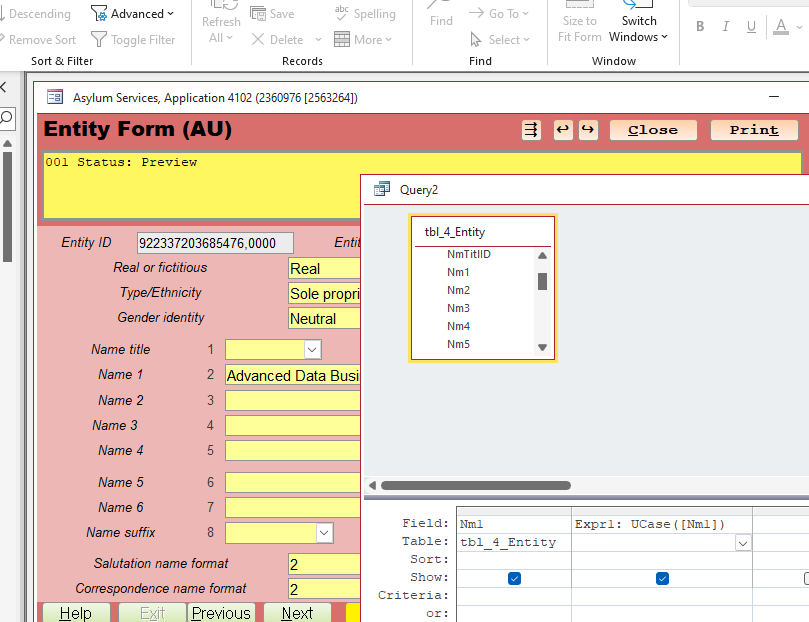Apply font color with the A icon
This screenshot has width=809, height=622.
[x=781, y=26]
